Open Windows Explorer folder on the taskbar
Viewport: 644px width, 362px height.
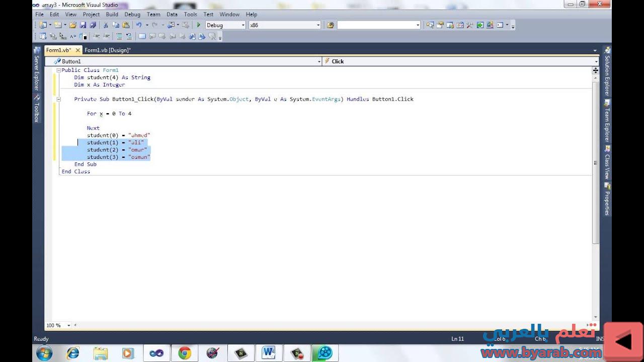[100, 353]
